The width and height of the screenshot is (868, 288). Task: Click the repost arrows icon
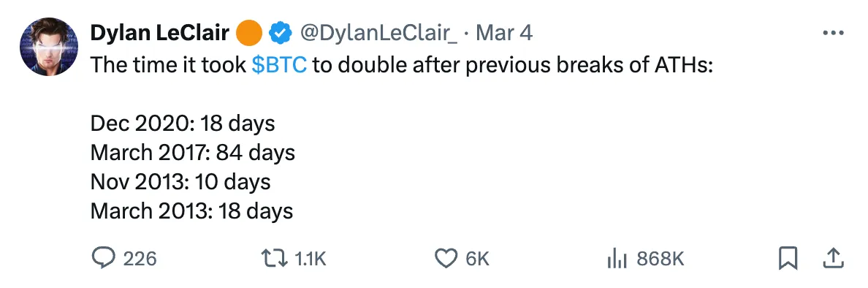[x=275, y=259]
